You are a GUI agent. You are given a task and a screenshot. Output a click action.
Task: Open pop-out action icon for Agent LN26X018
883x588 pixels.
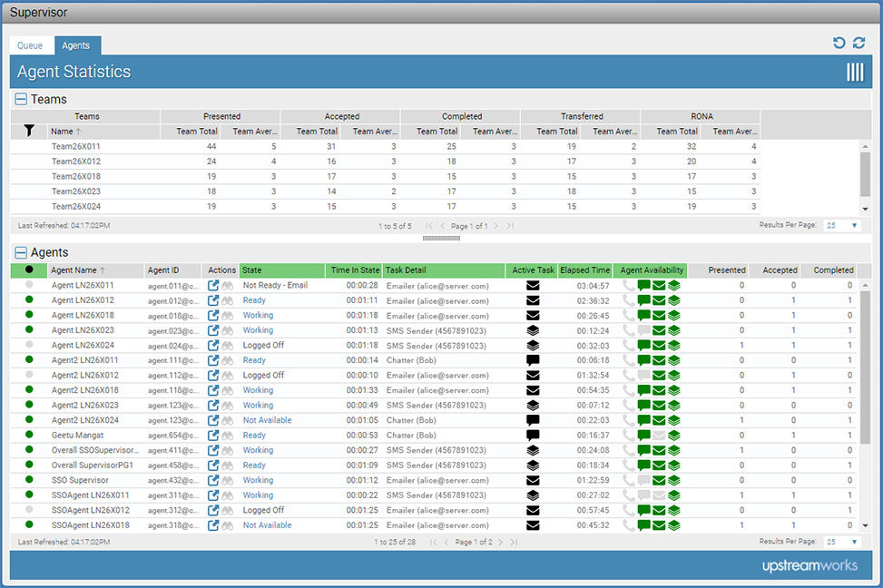[x=213, y=316]
